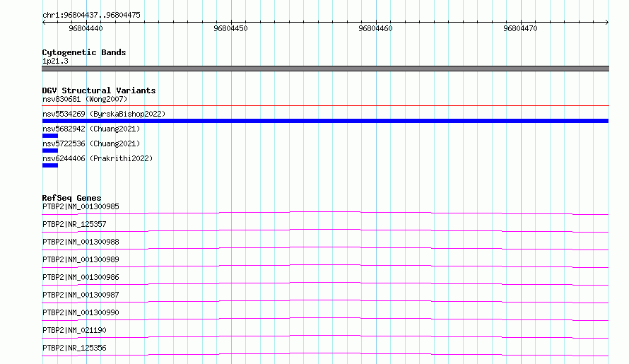The height and width of the screenshot is (364, 629).
Task: Open the RefSeq Genes track title
Action: pyautogui.click(x=71, y=198)
